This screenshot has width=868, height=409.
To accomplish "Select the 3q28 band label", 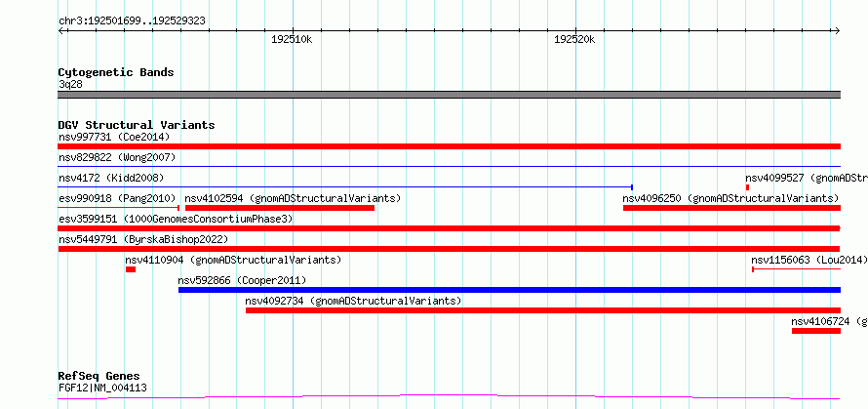I will (x=70, y=85).
